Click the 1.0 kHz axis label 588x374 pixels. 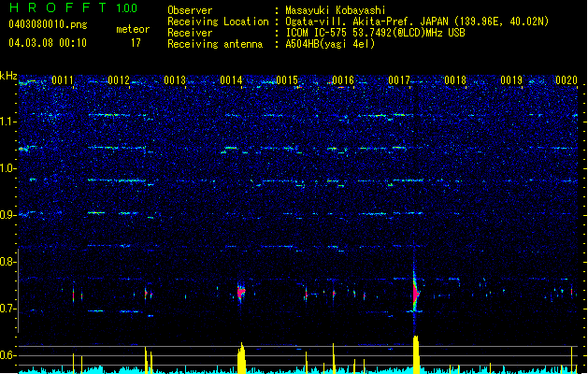(x=8, y=168)
